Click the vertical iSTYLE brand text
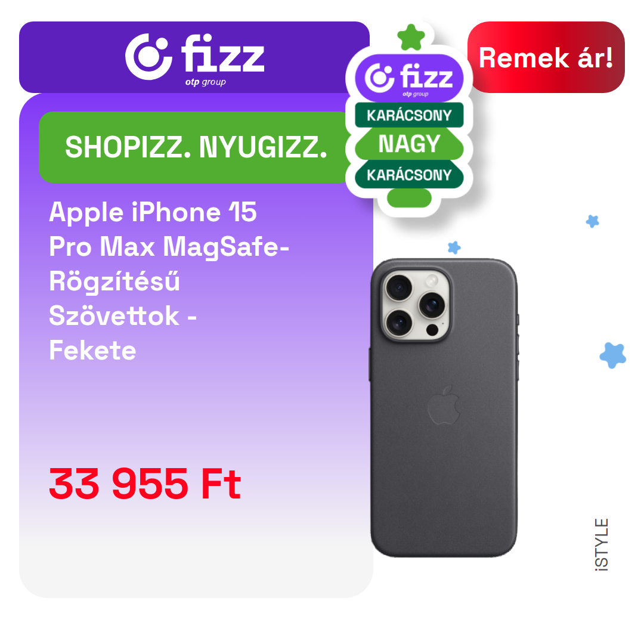 click(601, 544)
